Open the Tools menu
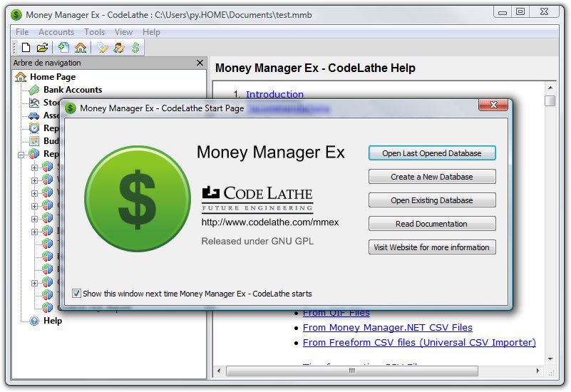Image resolution: width=571 pixels, height=392 pixels. pos(94,32)
